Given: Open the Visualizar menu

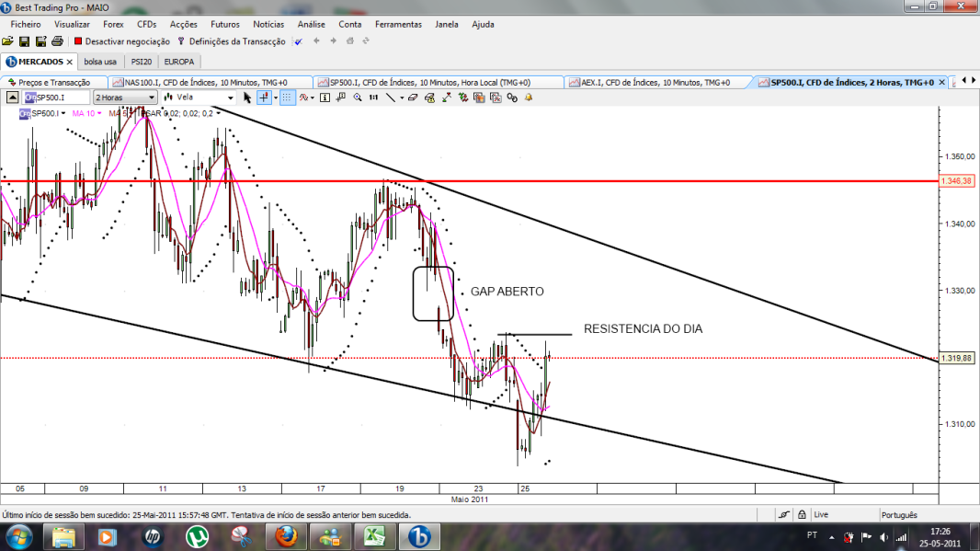Looking at the screenshot, I should pyautogui.click(x=72, y=25).
